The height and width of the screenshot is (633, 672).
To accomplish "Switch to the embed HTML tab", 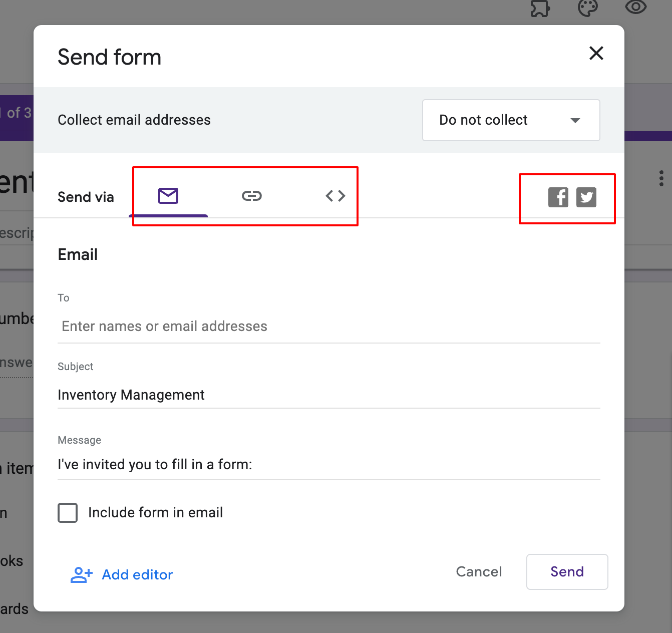I will click(x=335, y=196).
